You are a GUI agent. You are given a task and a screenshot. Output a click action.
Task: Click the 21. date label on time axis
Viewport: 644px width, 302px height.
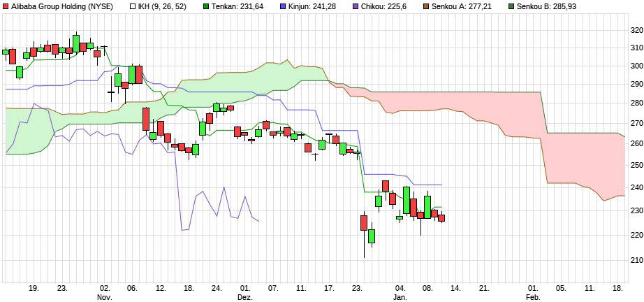click(x=485, y=289)
